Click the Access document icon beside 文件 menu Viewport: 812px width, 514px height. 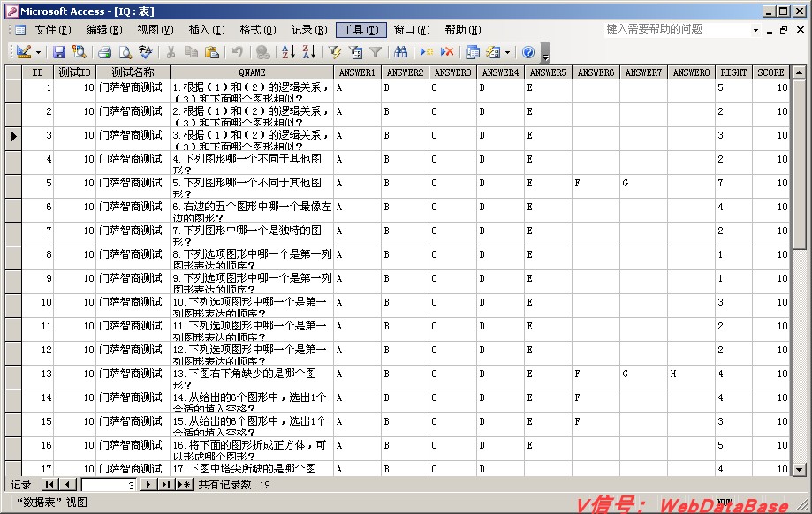tap(20, 30)
